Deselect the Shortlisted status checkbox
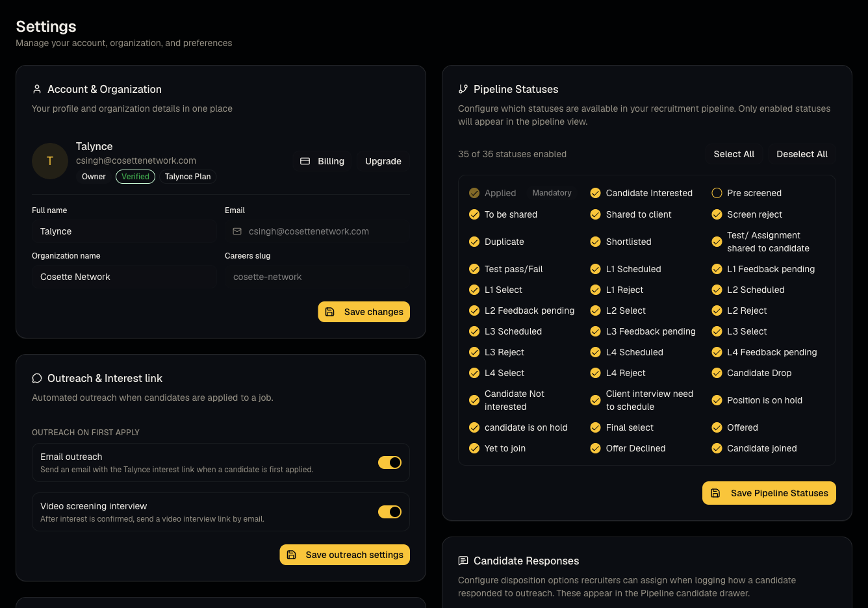Screen dimensions: 868x608 pos(595,242)
